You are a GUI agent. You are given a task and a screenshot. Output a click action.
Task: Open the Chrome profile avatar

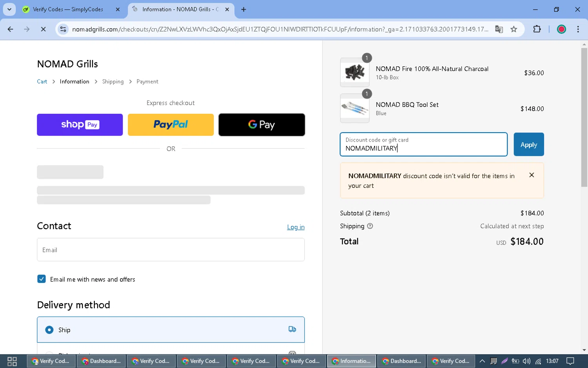point(561,29)
